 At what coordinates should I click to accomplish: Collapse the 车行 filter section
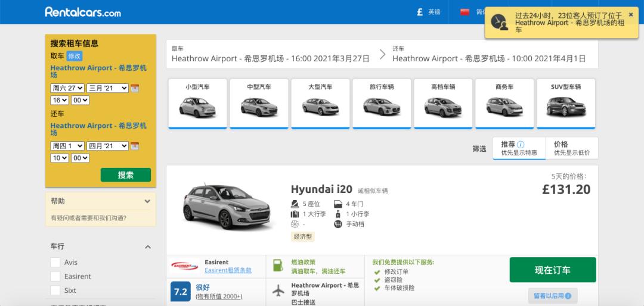(x=148, y=247)
